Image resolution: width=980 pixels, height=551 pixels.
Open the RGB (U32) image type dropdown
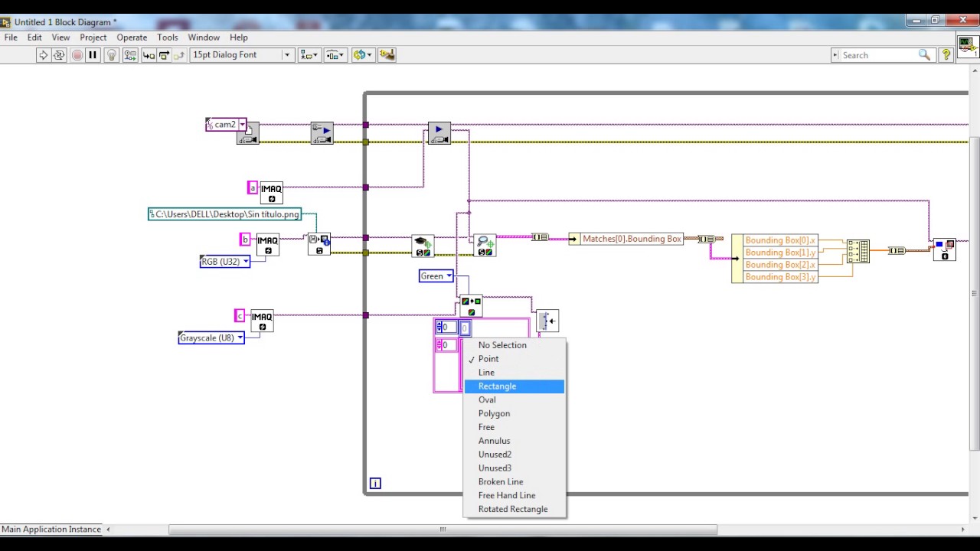(x=245, y=262)
